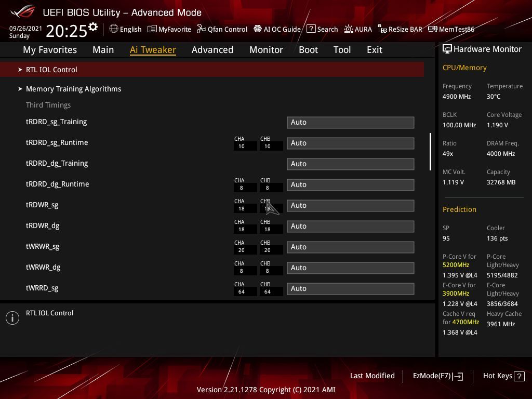Viewport: 532px width, 399px height.
Task: Select tRDWR_dg Auto field
Action: pos(351,227)
